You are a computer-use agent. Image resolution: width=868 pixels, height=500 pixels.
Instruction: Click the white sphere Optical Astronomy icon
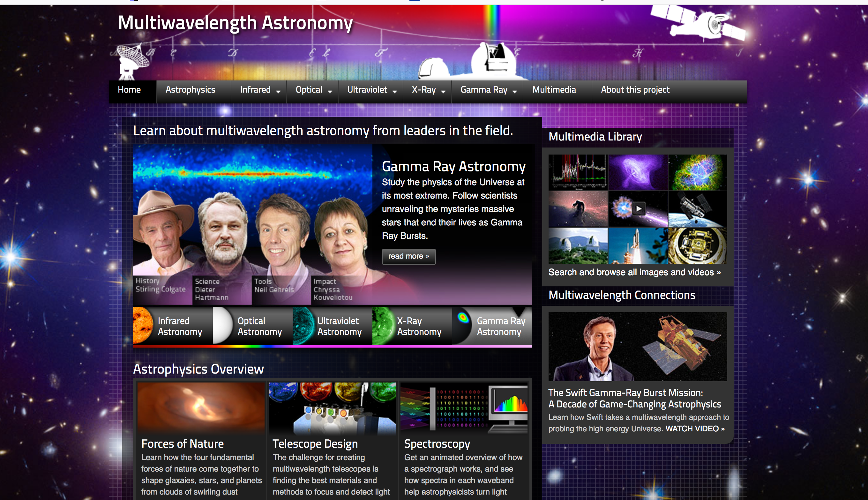point(222,326)
